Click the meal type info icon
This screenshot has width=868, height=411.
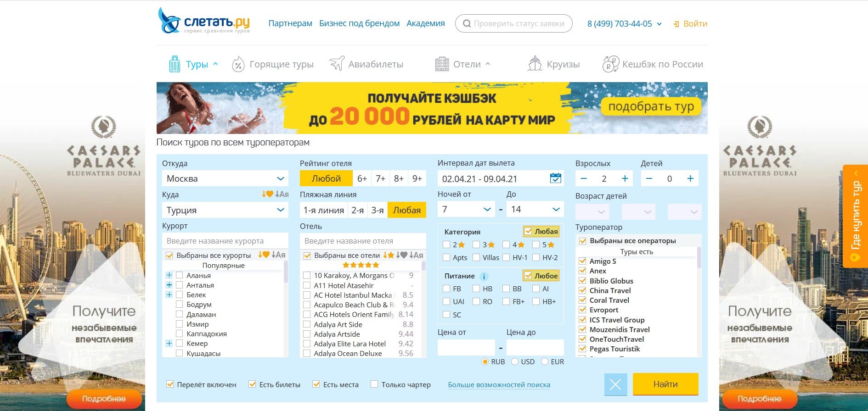point(484,276)
